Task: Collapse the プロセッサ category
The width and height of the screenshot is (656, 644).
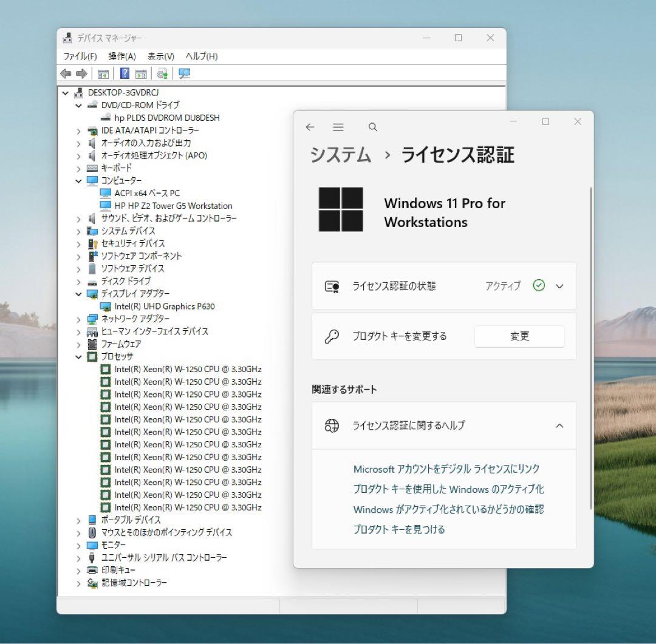Action: (x=78, y=357)
